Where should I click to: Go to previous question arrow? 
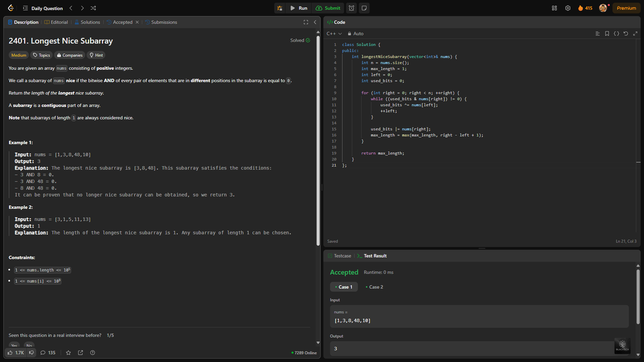pyautogui.click(x=71, y=8)
